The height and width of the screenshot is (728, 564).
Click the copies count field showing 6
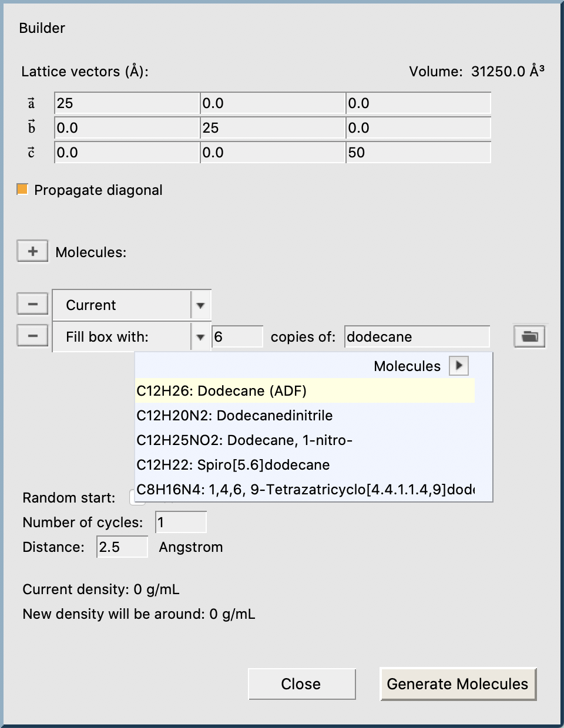237,336
